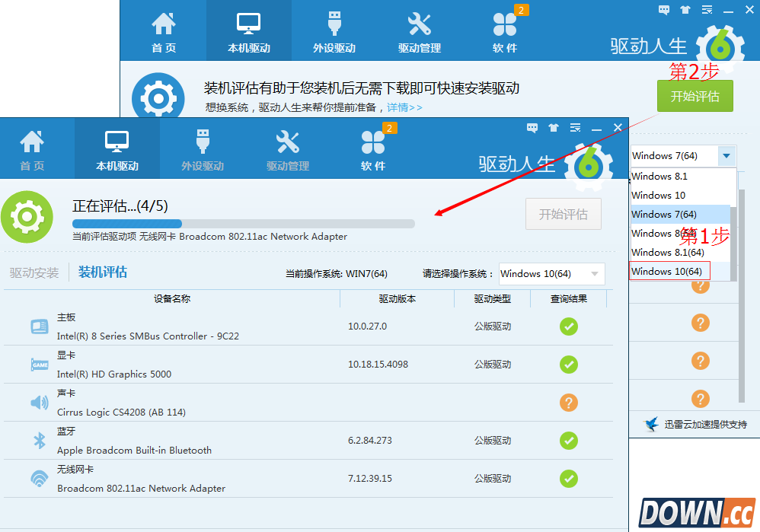Click the orange question mark for 声卡 Cirrus Logic
Screen dimensions: 760x532
click(x=568, y=403)
